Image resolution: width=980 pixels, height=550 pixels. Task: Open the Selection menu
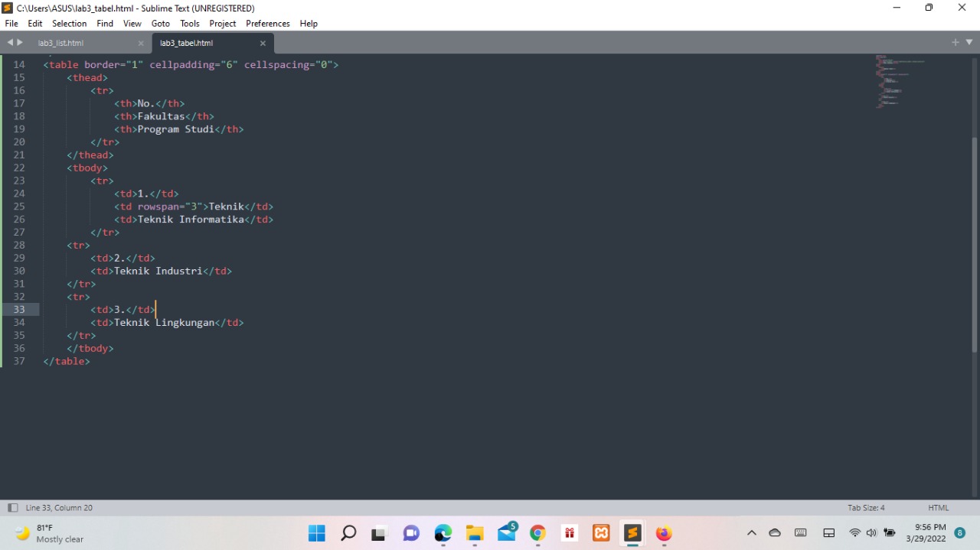[70, 24]
